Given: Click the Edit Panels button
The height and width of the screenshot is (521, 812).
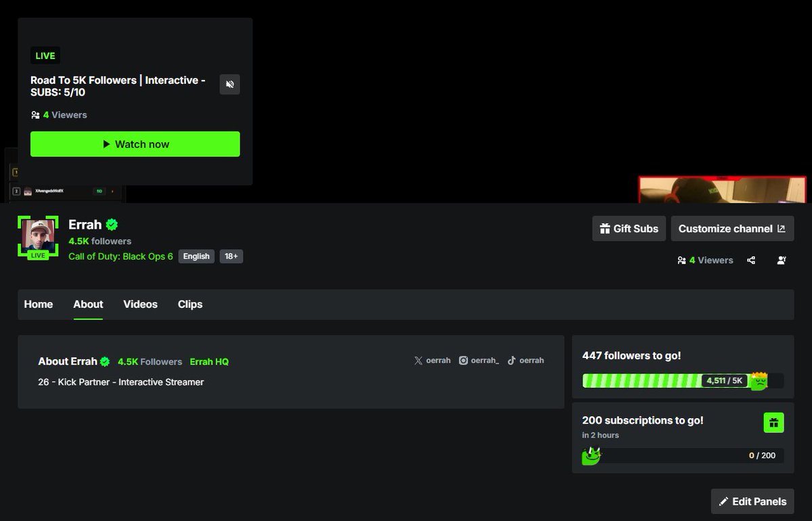Looking at the screenshot, I should coord(752,501).
